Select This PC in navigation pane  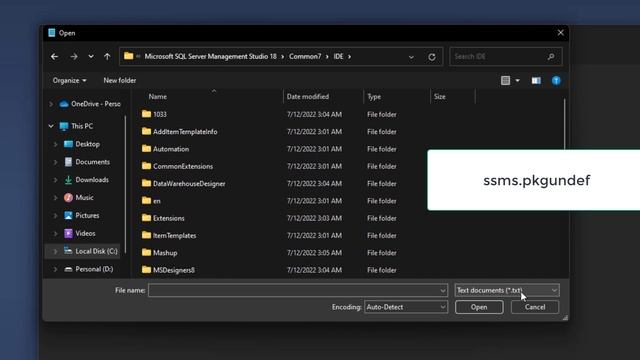tap(77, 126)
